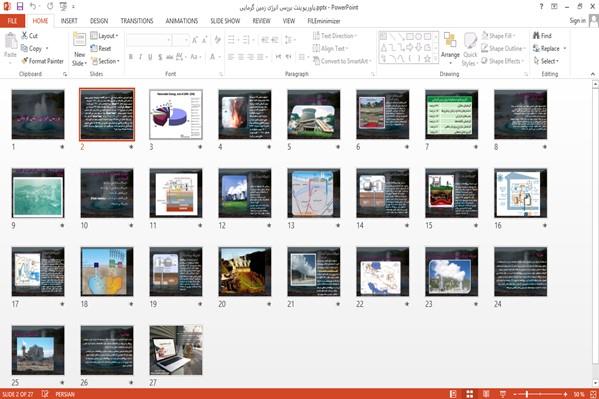Image resolution: width=599 pixels, height=399 pixels.
Task: Select slide 3 pie chart thumbnail
Action: (x=176, y=115)
